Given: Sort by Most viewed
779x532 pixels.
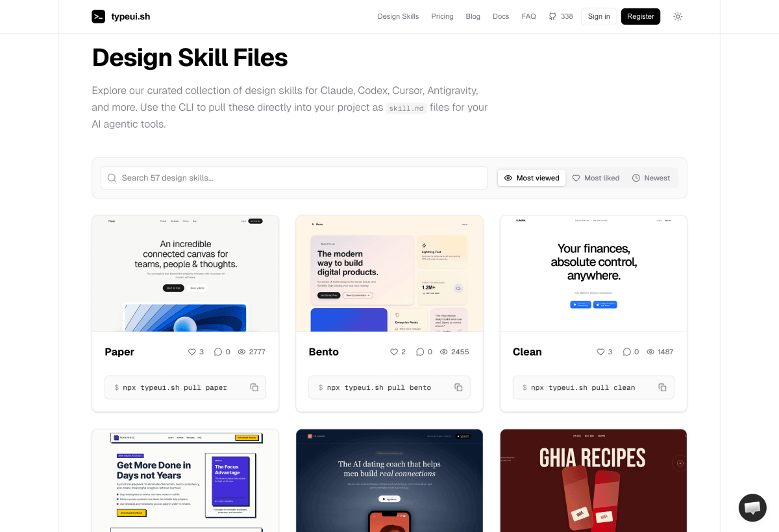Looking at the screenshot, I should click(532, 178).
